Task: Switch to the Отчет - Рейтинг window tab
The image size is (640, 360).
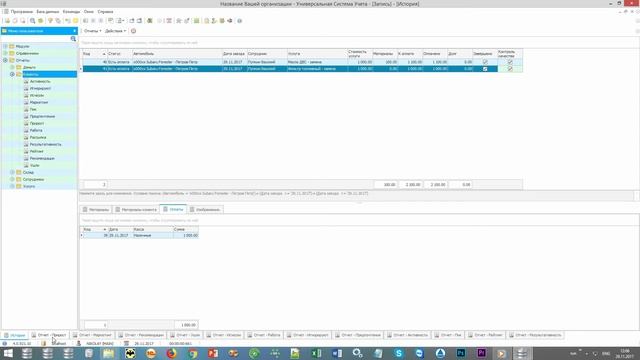Action: pos(485,335)
